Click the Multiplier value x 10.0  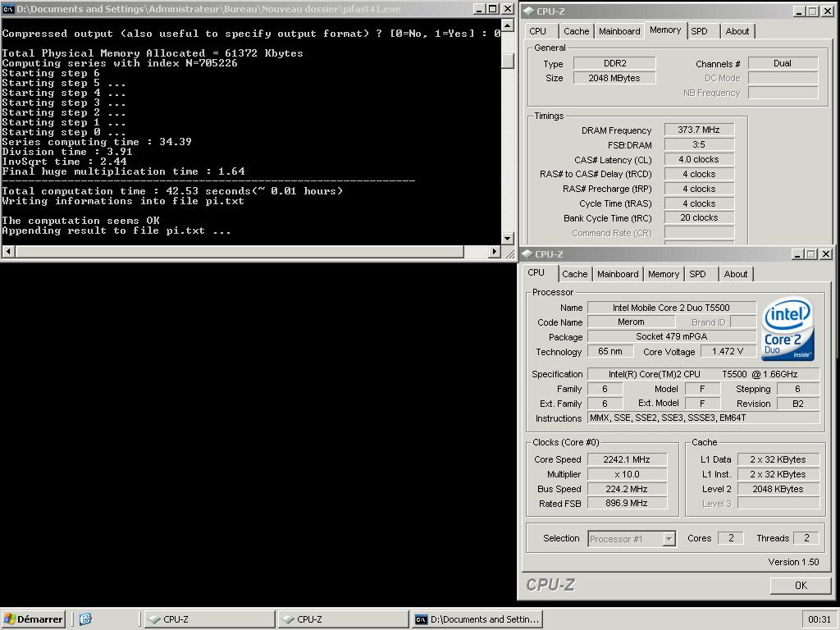pos(627,474)
